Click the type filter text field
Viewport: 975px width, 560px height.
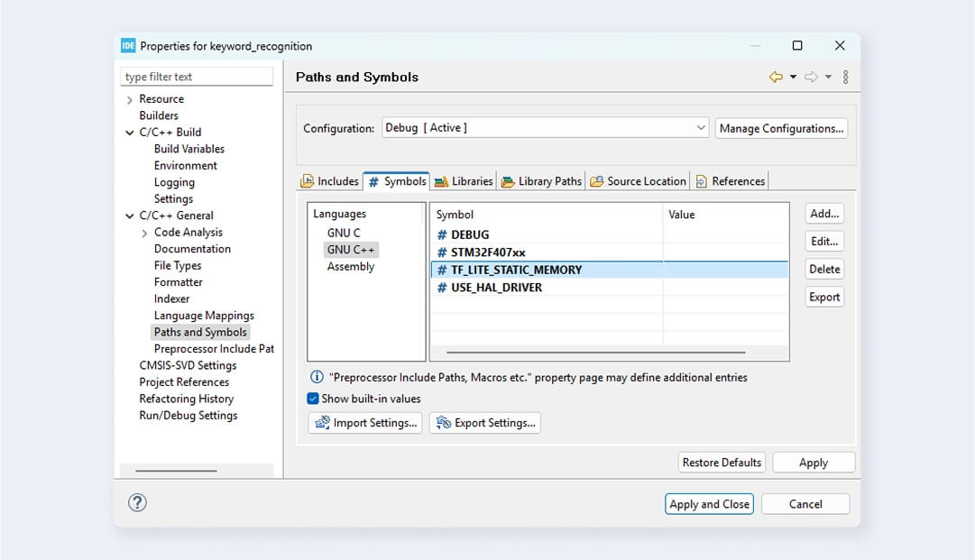coord(197,78)
